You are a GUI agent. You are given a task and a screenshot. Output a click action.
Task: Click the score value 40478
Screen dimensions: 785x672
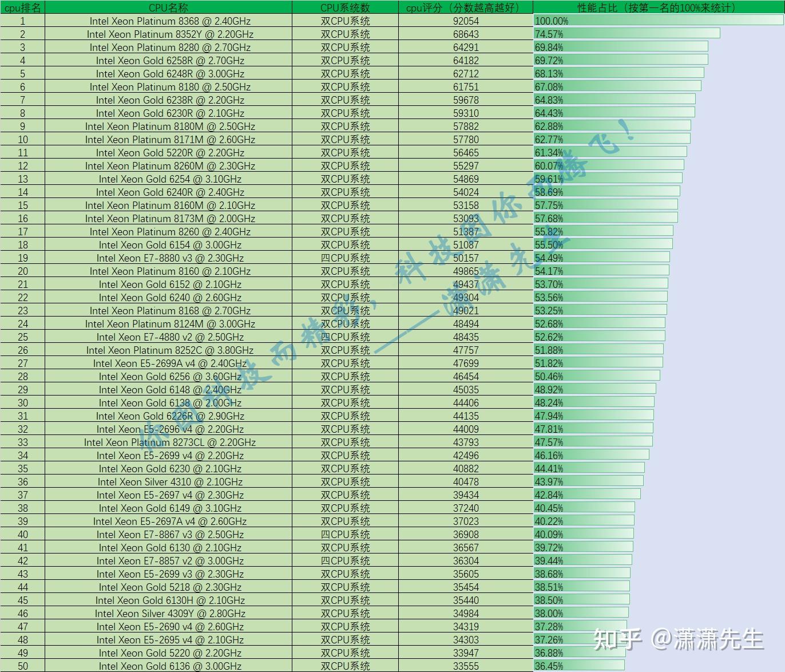[x=466, y=482]
